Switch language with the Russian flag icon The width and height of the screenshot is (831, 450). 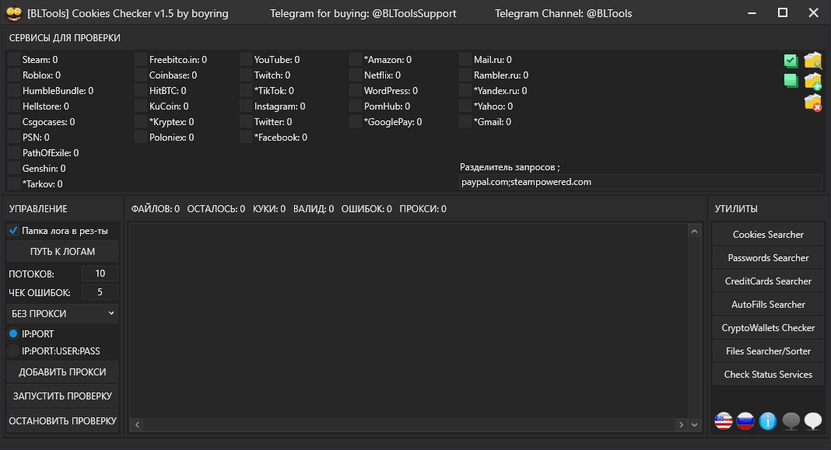[x=745, y=421]
